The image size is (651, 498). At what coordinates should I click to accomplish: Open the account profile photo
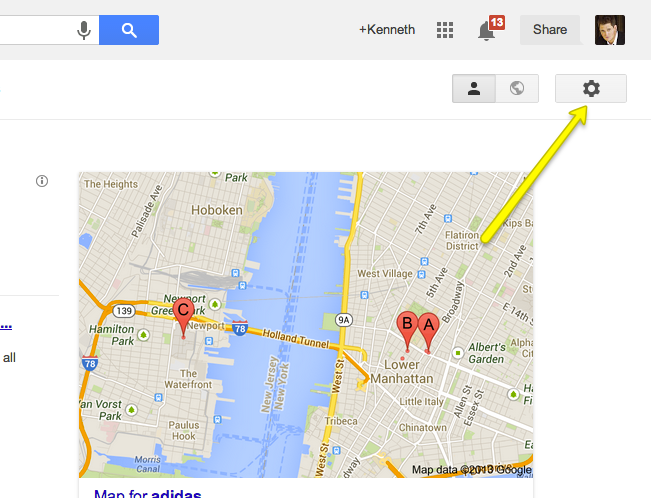pyautogui.click(x=609, y=30)
